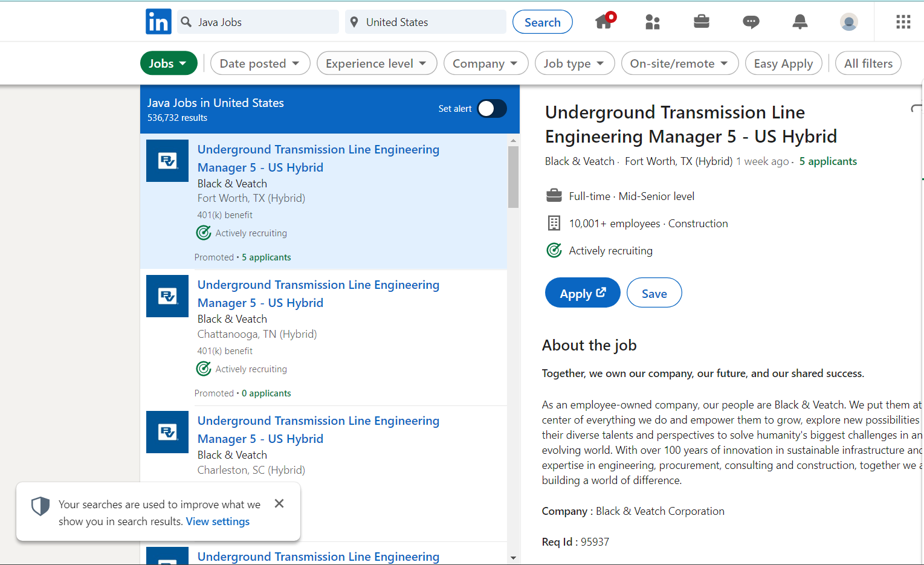924x565 pixels.
Task: Open the On-site/remote filter
Action: (x=680, y=63)
